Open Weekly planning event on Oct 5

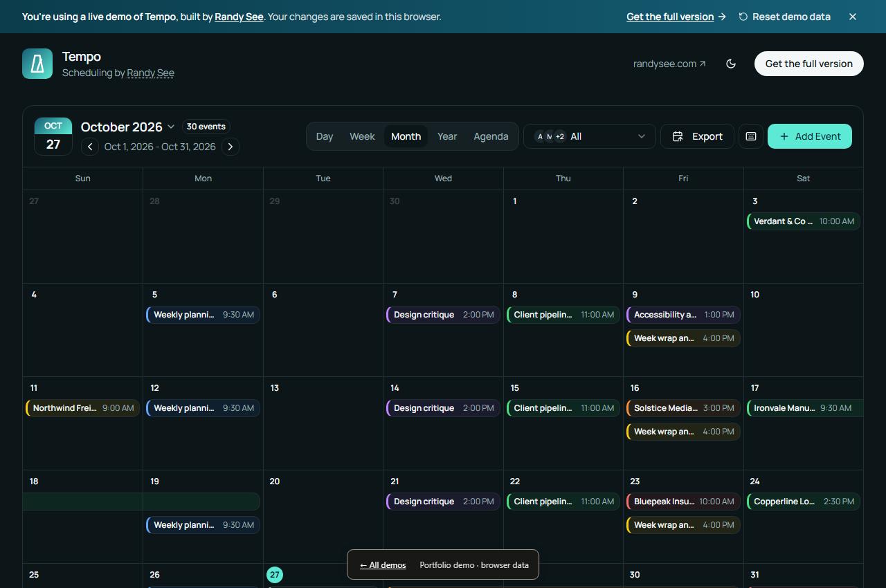click(203, 315)
